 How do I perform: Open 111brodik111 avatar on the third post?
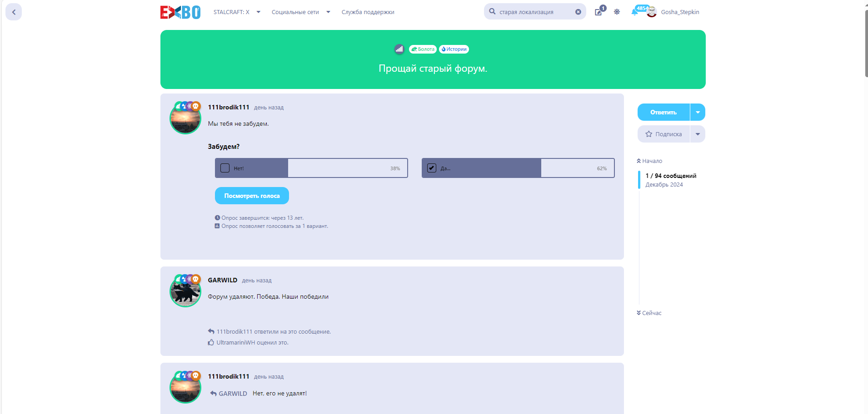(185, 388)
